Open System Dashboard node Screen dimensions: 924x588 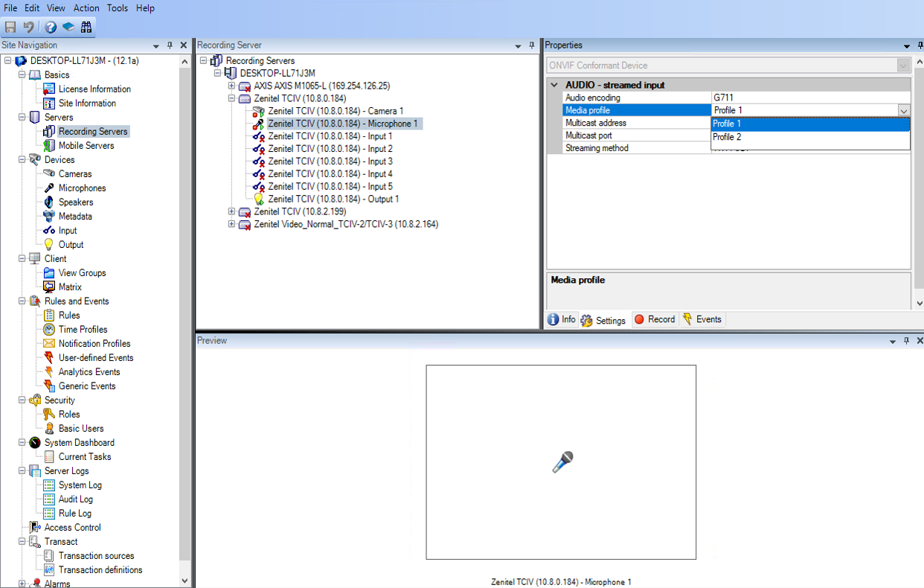pos(79,442)
